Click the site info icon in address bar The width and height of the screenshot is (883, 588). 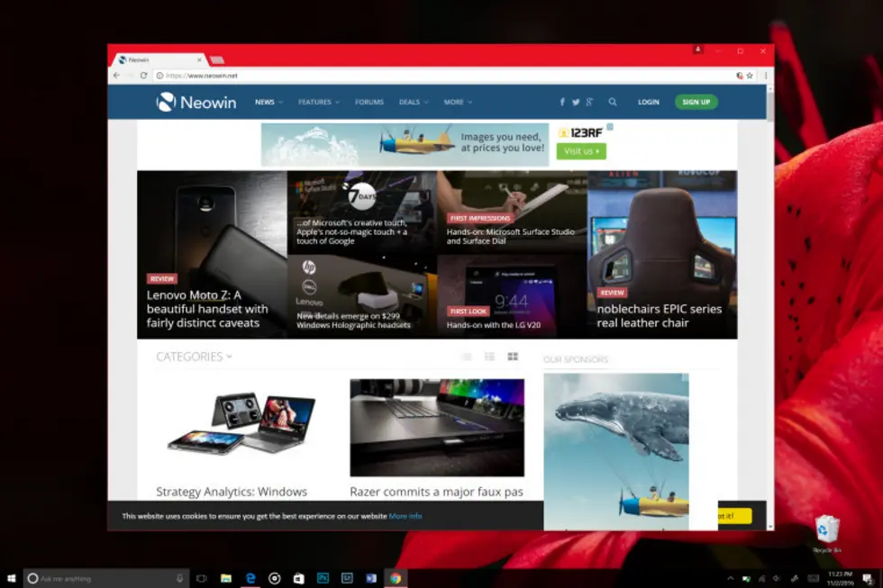point(160,76)
